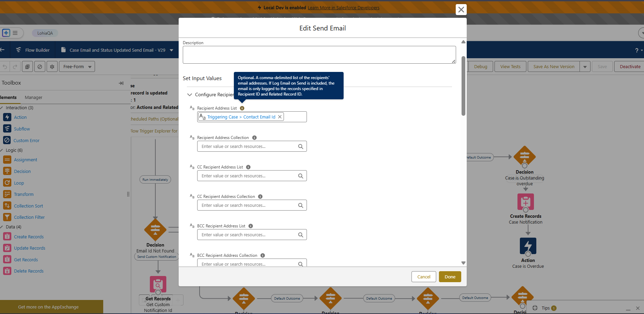Switch to the Manager tab in Toolbox
Image resolution: width=644 pixels, height=314 pixels.
33,98
